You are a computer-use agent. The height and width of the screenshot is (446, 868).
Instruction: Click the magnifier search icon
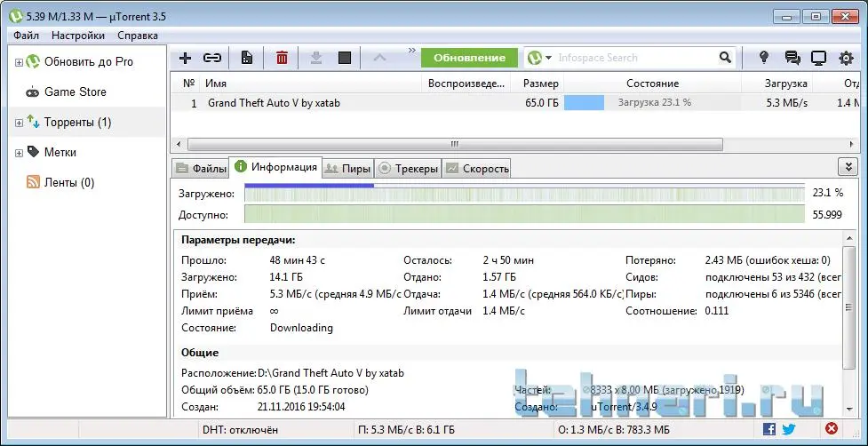click(725, 58)
